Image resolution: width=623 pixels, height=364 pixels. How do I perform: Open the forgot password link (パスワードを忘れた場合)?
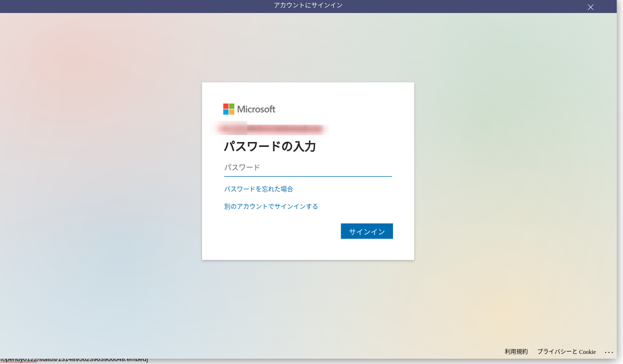pos(259,189)
